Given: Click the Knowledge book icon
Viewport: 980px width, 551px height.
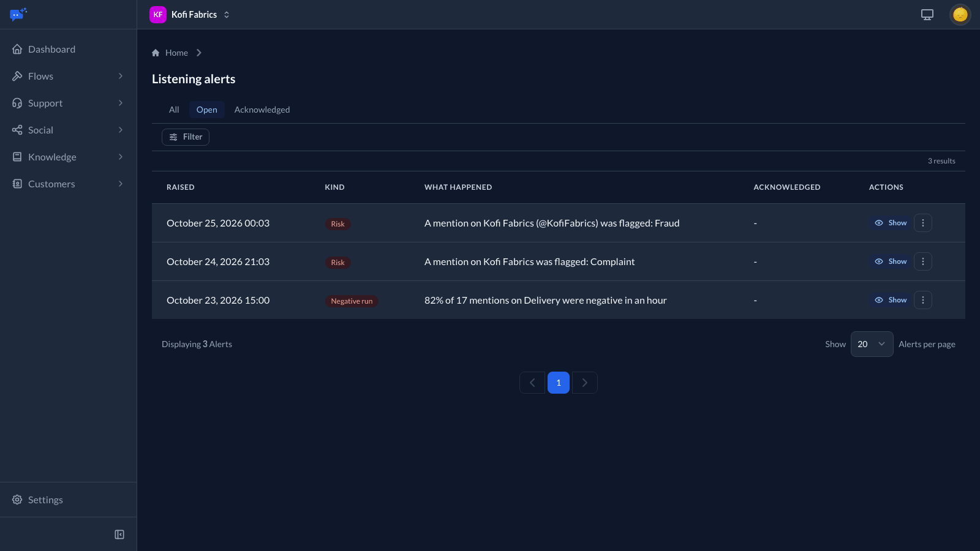Looking at the screenshot, I should 17,157.
